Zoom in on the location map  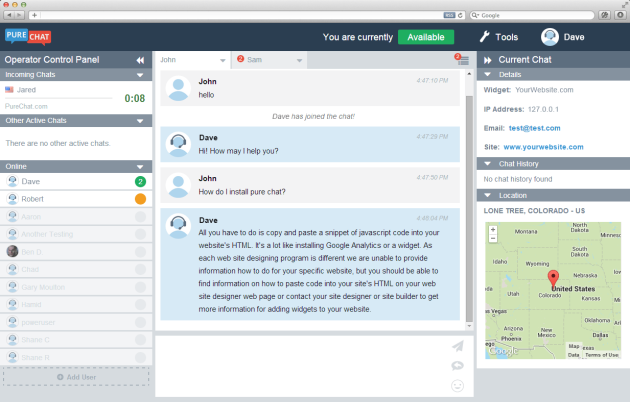(x=493, y=230)
